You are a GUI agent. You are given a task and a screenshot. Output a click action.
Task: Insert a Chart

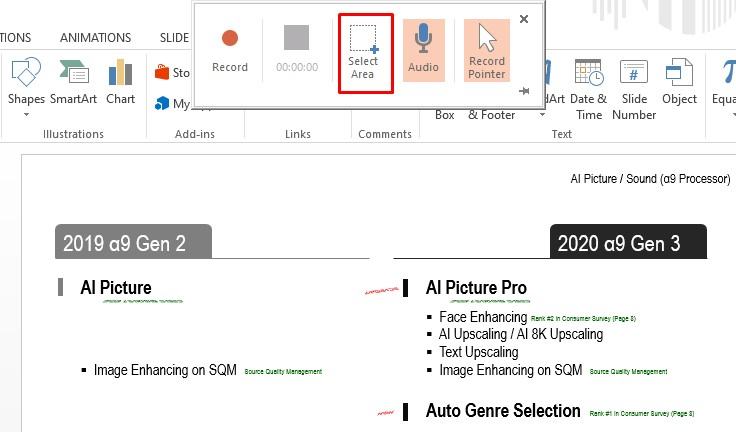(x=120, y=82)
